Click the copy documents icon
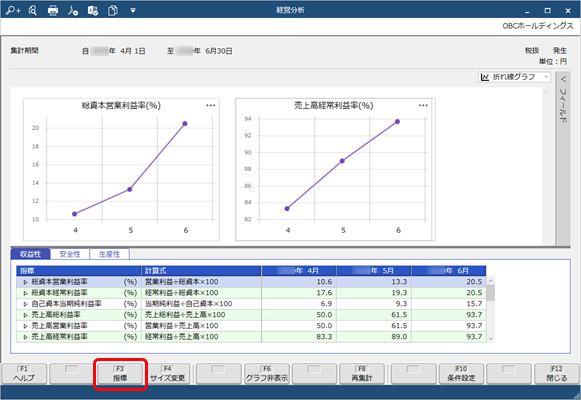Viewport: 581px width, 400px height. coord(113,10)
